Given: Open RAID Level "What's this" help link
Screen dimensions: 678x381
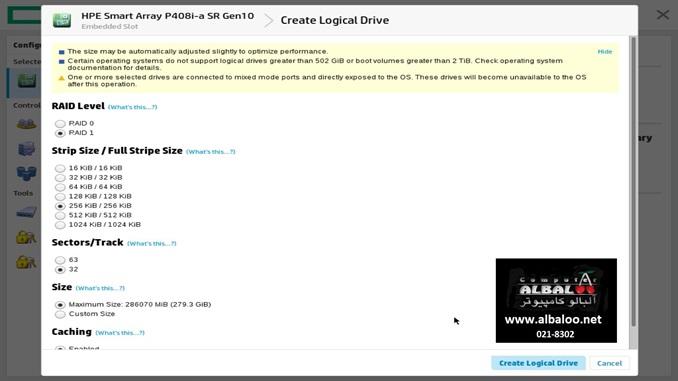Looking at the screenshot, I should [132, 107].
